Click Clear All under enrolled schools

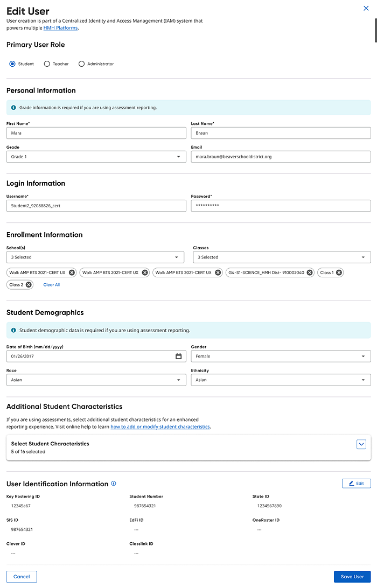51,284
